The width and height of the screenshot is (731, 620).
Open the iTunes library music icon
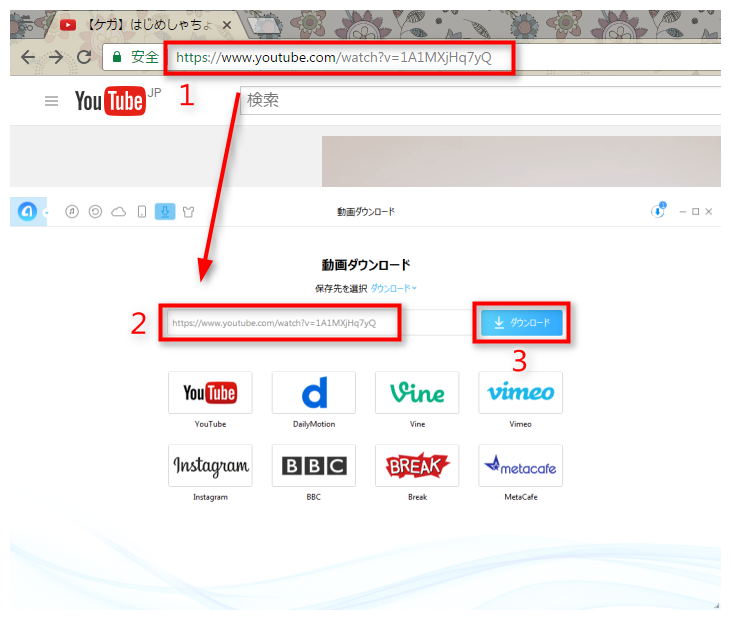[x=72, y=212]
